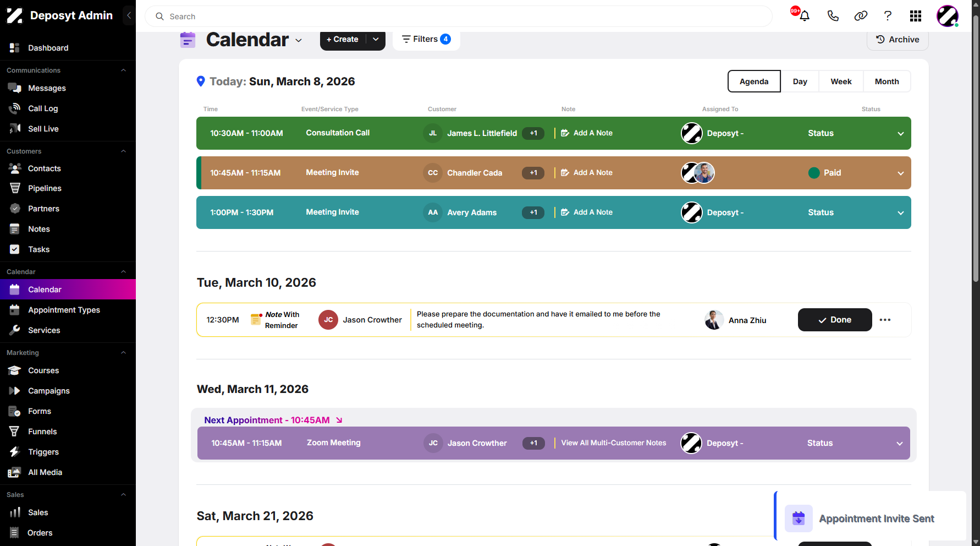
Task: Click the user profile avatar
Action: pos(948,16)
